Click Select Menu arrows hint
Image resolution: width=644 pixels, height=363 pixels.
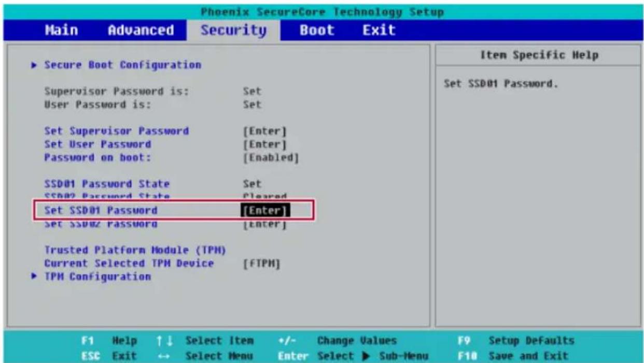205,356
